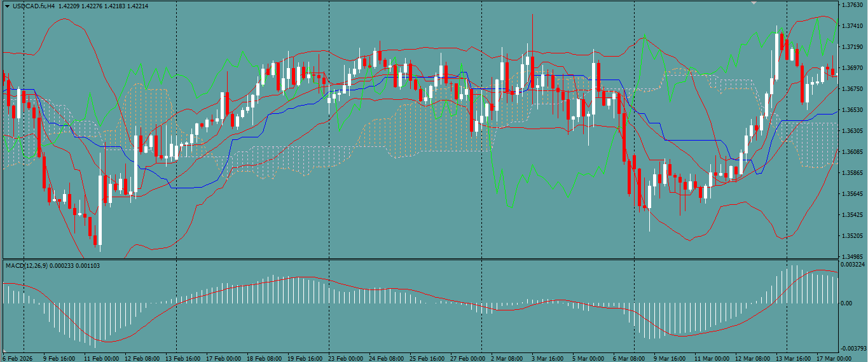Click the 23 Feb 00:00 time label

tap(346, 358)
